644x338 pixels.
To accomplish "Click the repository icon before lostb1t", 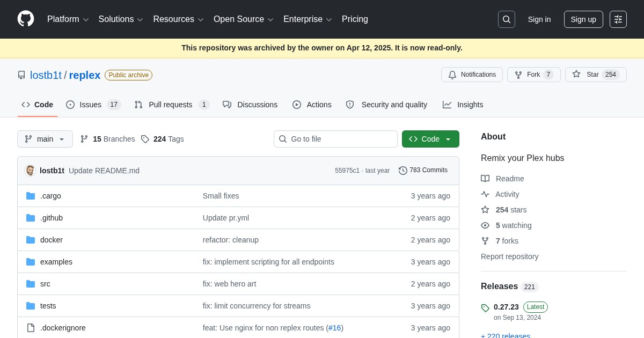I will 21,75.
